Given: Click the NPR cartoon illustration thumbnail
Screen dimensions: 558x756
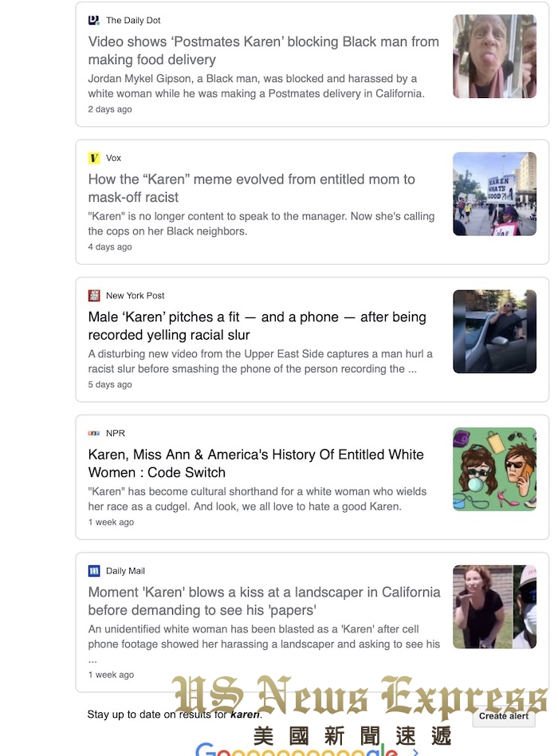Looking at the screenshot, I should tap(494, 469).
